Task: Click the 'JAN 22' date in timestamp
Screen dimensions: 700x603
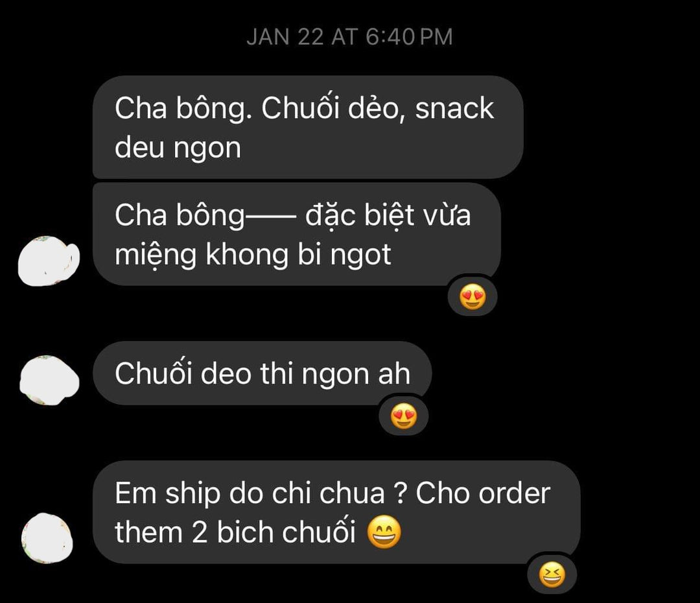Action: 285,36
